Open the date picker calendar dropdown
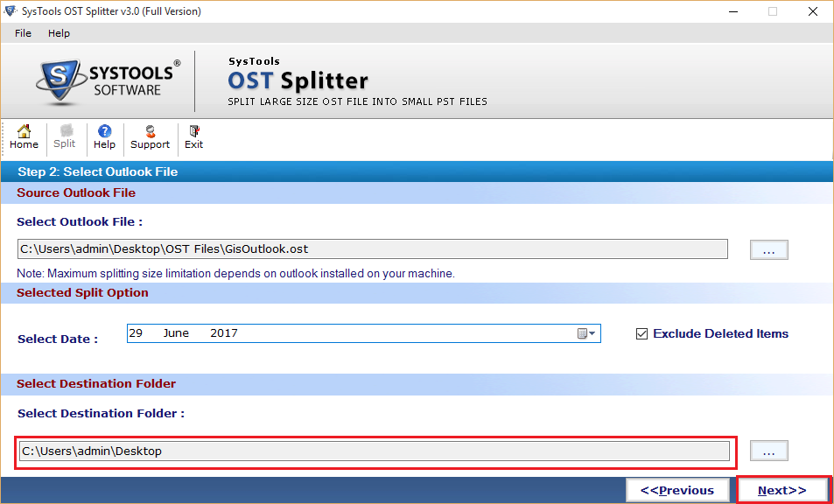The height and width of the screenshot is (504, 834). point(586,334)
